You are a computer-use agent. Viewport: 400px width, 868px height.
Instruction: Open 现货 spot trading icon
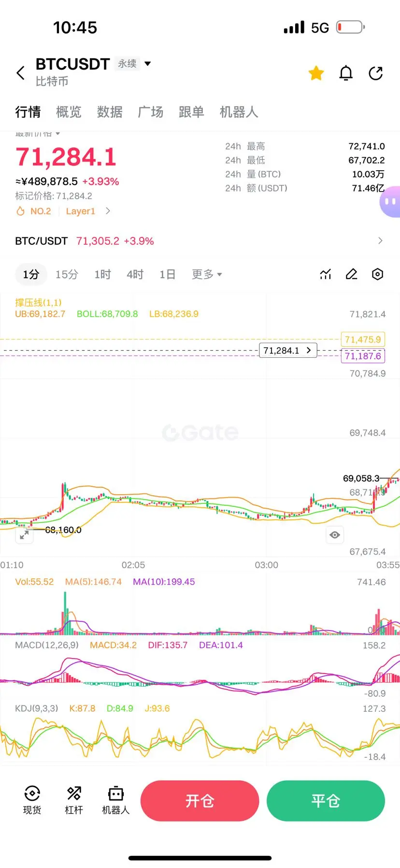tap(32, 800)
